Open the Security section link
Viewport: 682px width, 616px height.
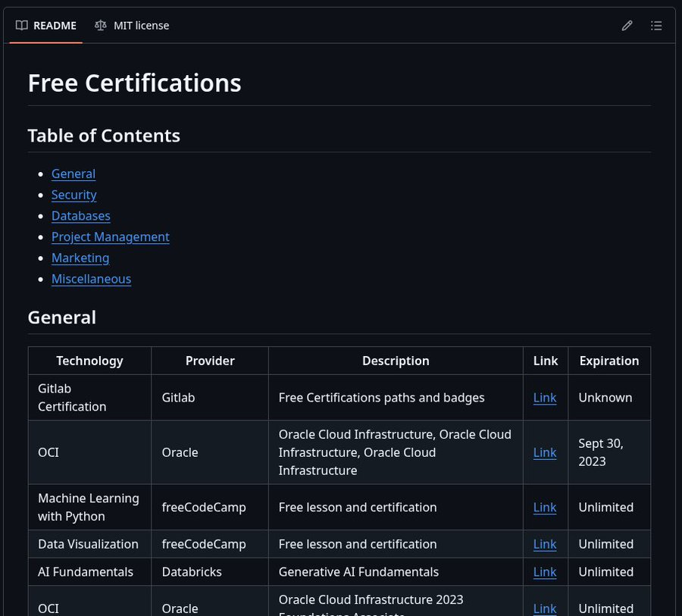[x=74, y=195]
